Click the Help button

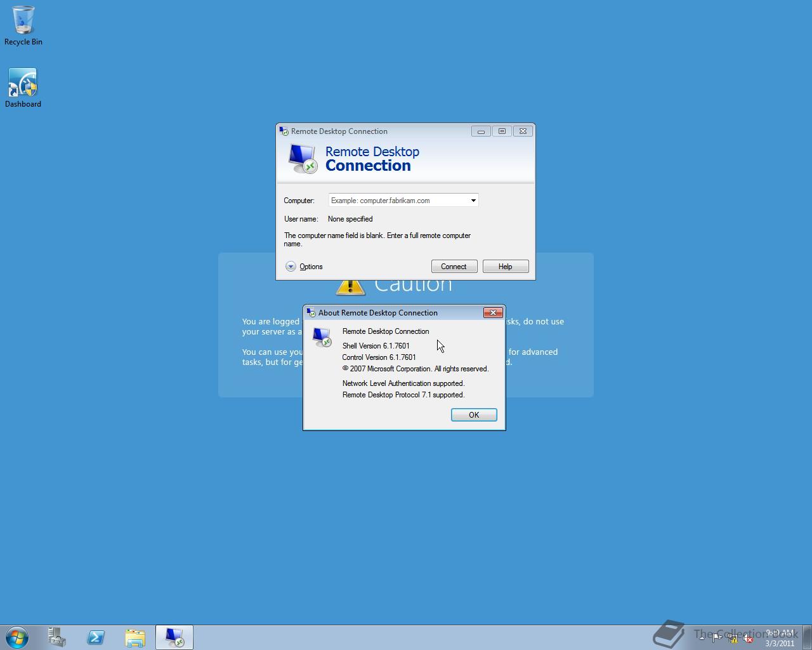506,267
